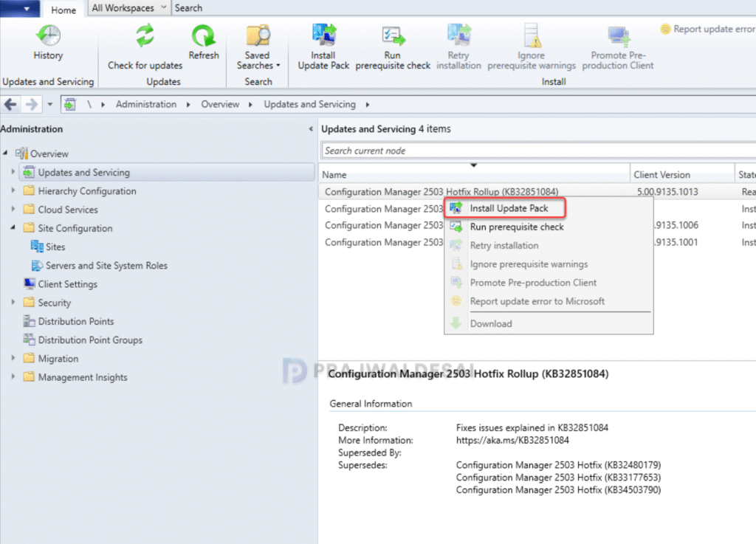Click Administration in the breadcrumb path

coord(146,104)
